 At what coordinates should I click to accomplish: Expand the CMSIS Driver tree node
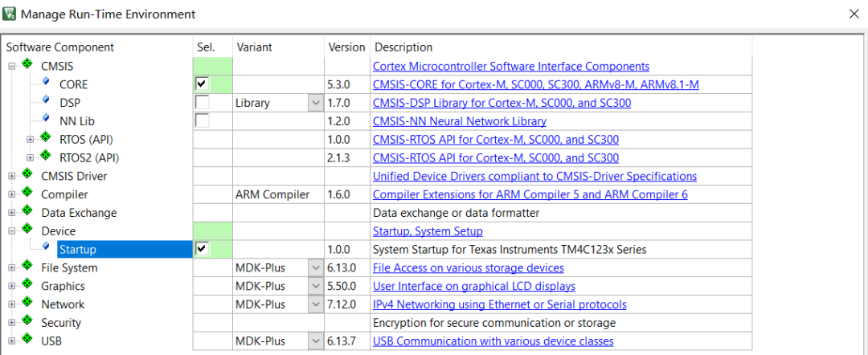(x=12, y=176)
